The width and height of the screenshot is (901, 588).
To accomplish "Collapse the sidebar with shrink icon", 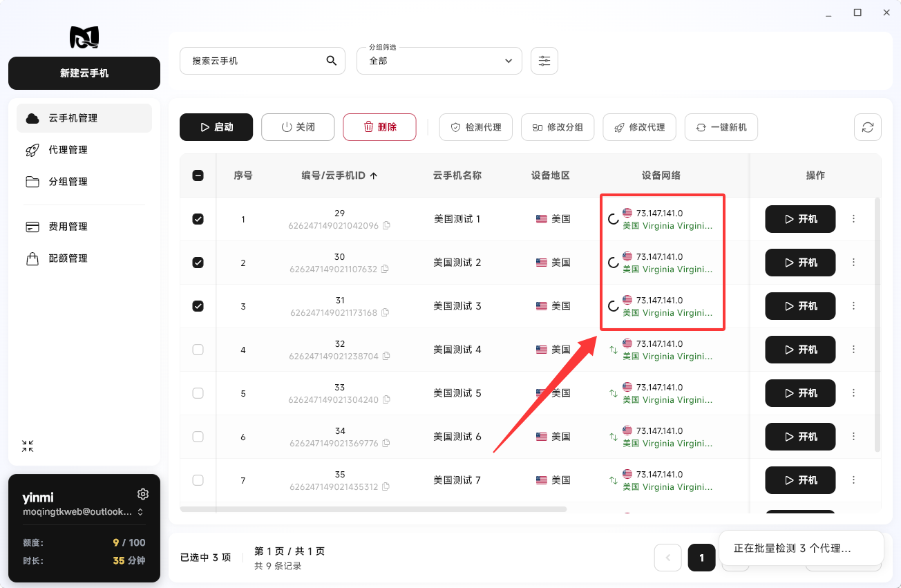I will 28,446.
